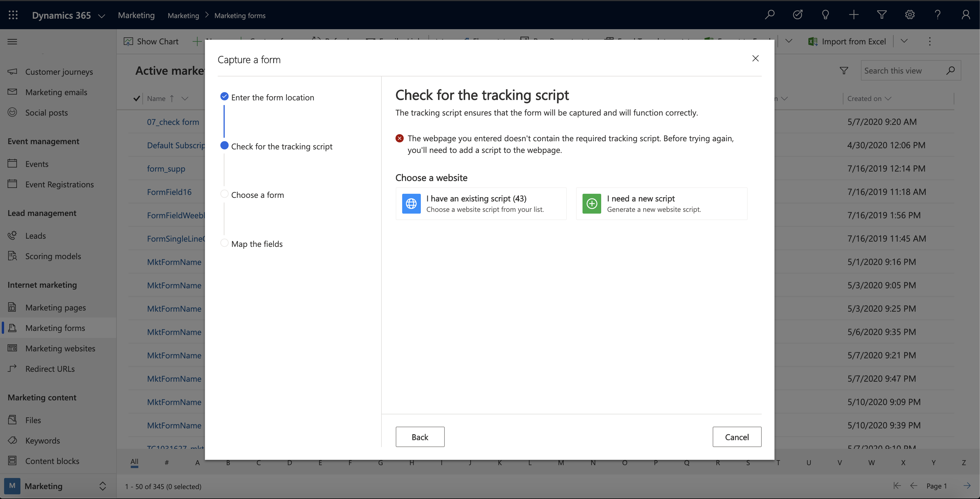Click the Cancel button in dialog

(736, 437)
